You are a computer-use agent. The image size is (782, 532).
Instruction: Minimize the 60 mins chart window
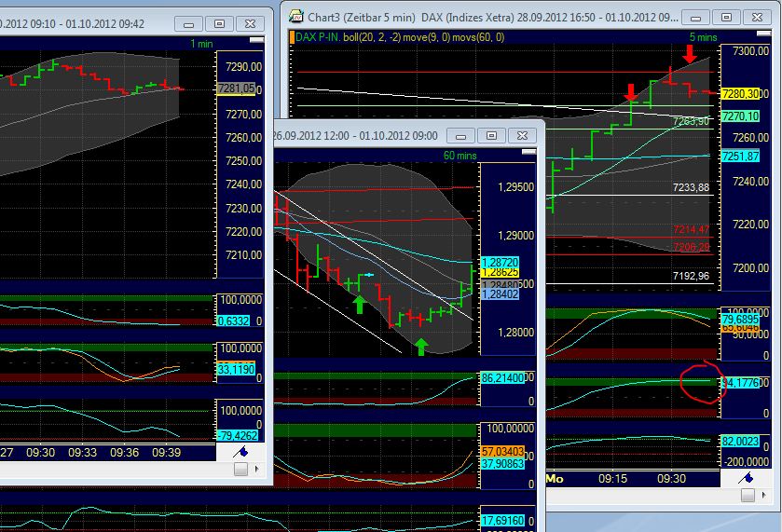[x=460, y=136]
